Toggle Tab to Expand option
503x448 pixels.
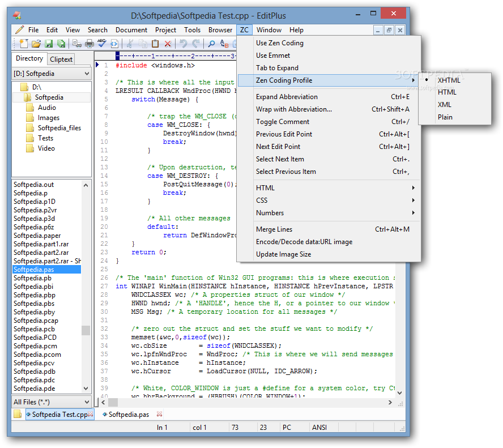click(x=329, y=68)
